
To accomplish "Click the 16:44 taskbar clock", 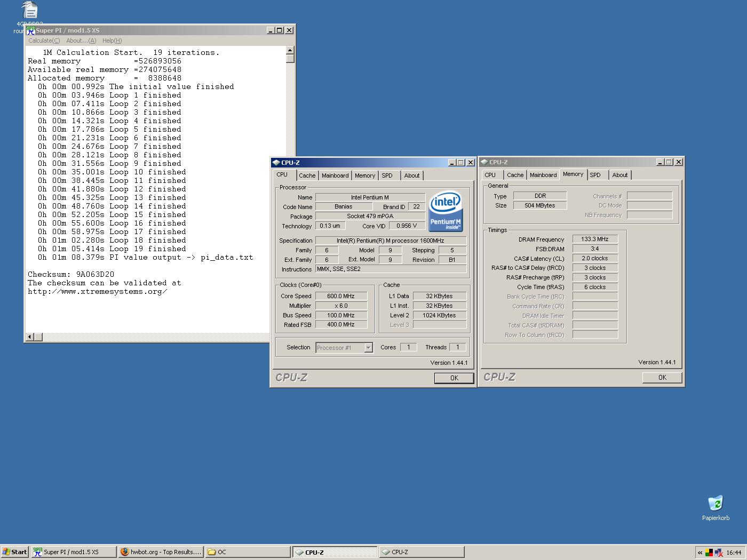I will (734, 553).
